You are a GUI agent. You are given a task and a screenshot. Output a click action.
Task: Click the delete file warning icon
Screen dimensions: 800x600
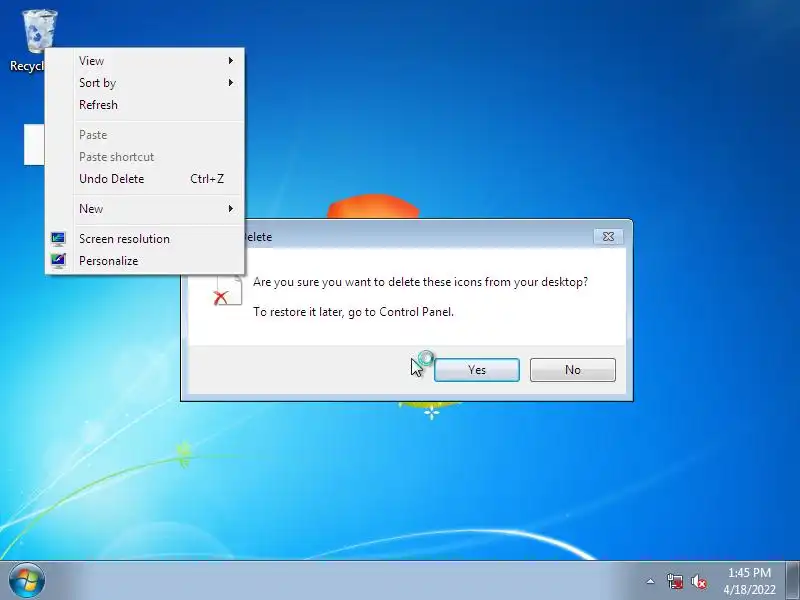point(228,290)
